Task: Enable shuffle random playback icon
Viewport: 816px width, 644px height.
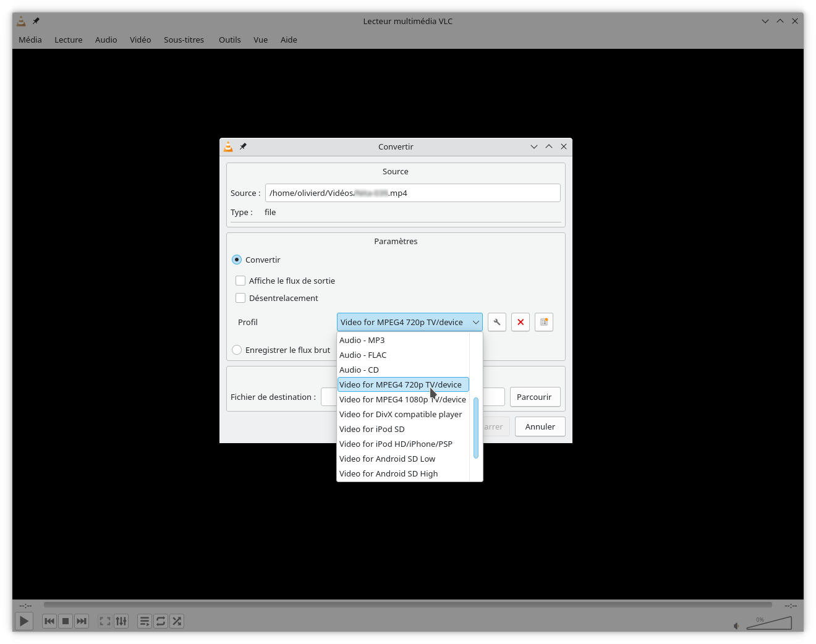Action: (177, 621)
